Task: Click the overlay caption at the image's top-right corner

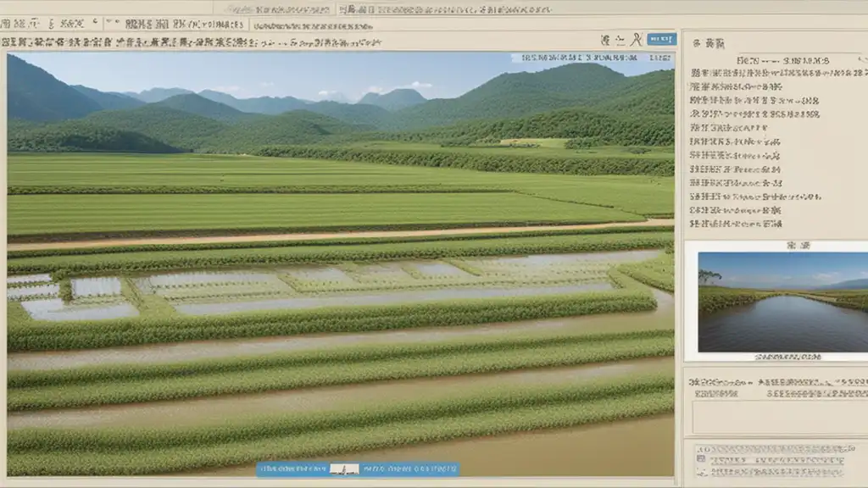Action: click(592, 58)
